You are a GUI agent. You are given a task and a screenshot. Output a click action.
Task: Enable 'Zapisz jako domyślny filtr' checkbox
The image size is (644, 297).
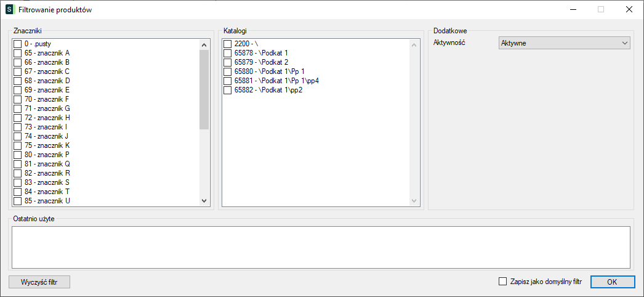(502, 282)
